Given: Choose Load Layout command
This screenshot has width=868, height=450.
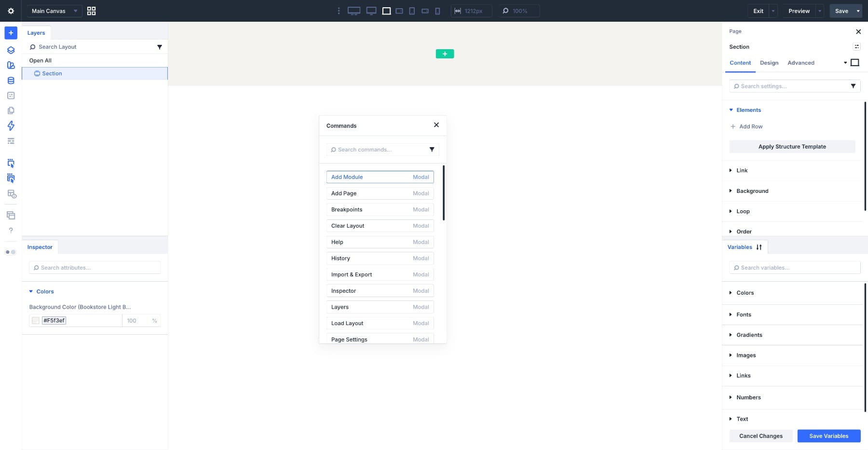Looking at the screenshot, I should click(380, 323).
